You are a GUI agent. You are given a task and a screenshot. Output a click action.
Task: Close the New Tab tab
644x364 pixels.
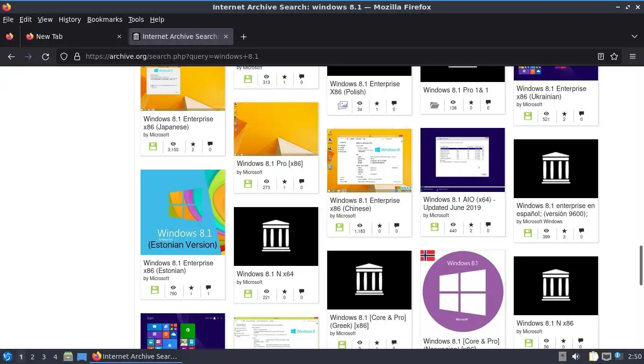119,36
